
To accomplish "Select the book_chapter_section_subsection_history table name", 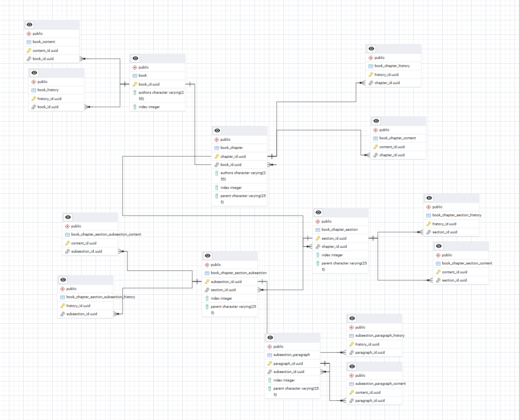I will click(x=101, y=297).
